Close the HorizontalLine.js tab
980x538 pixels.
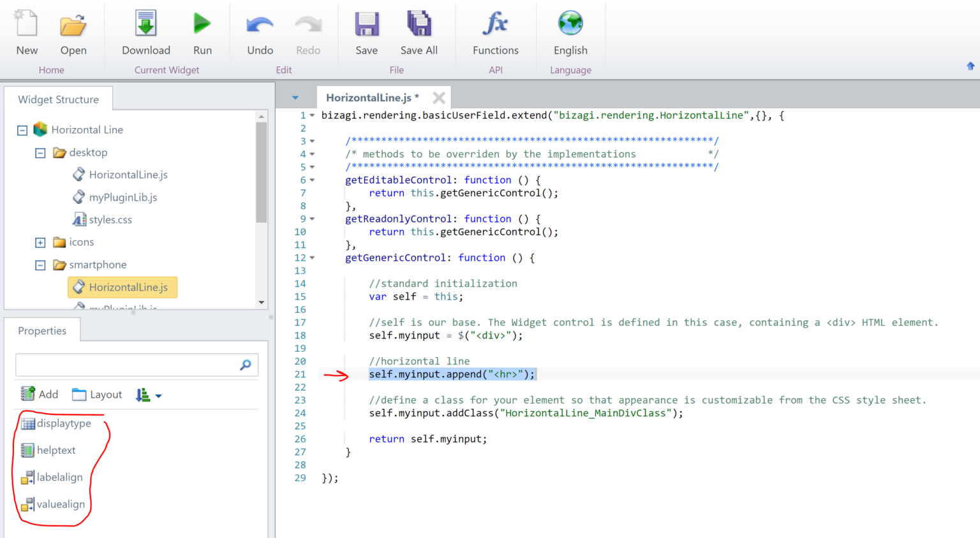(439, 98)
